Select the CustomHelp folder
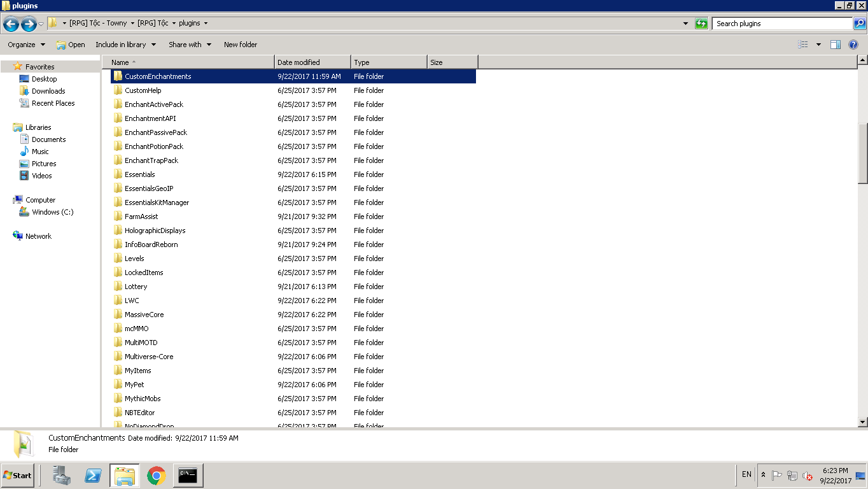 pos(143,90)
